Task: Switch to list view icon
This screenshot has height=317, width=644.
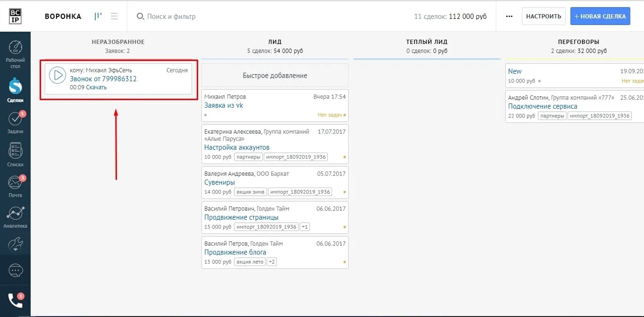Action: [x=114, y=16]
